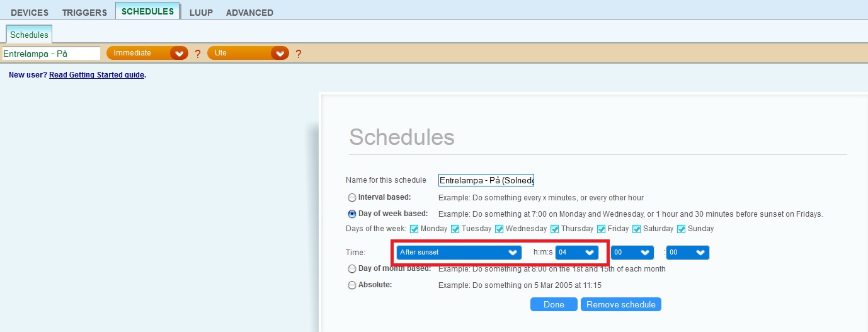Open the hours dropdown showing 04
Image resolution: width=868 pixels, height=332 pixels.
coord(576,252)
